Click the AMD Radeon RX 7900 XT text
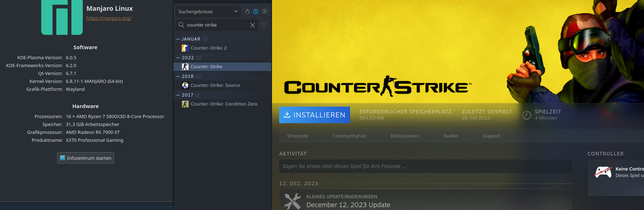 (x=93, y=132)
